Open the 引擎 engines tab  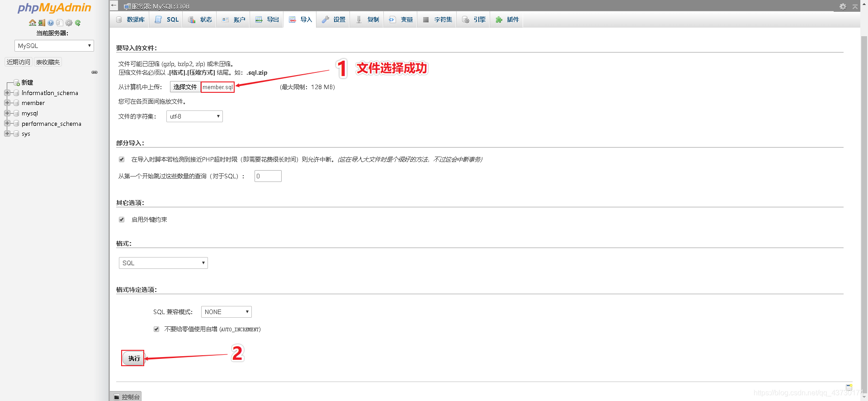click(473, 19)
